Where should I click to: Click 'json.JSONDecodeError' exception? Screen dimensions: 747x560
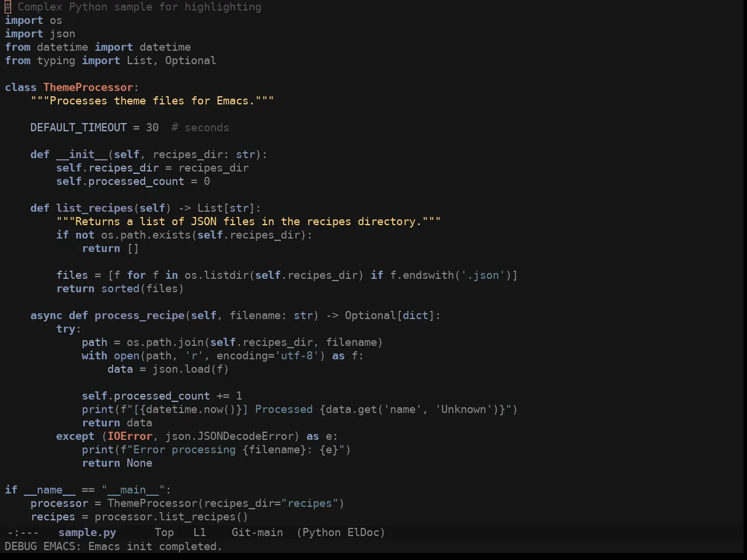click(229, 436)
